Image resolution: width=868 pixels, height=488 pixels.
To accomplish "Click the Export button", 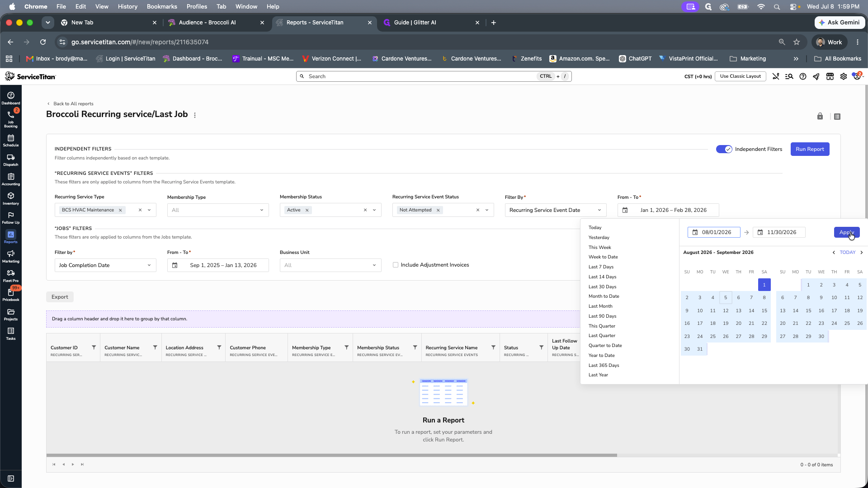I will (x=60, y=297).
